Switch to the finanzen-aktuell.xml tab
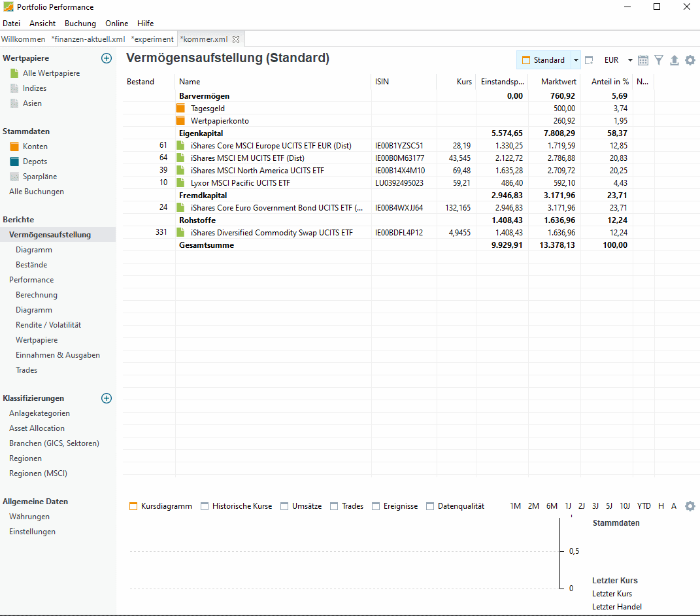The image size is (700, 616). coord(88,39)
